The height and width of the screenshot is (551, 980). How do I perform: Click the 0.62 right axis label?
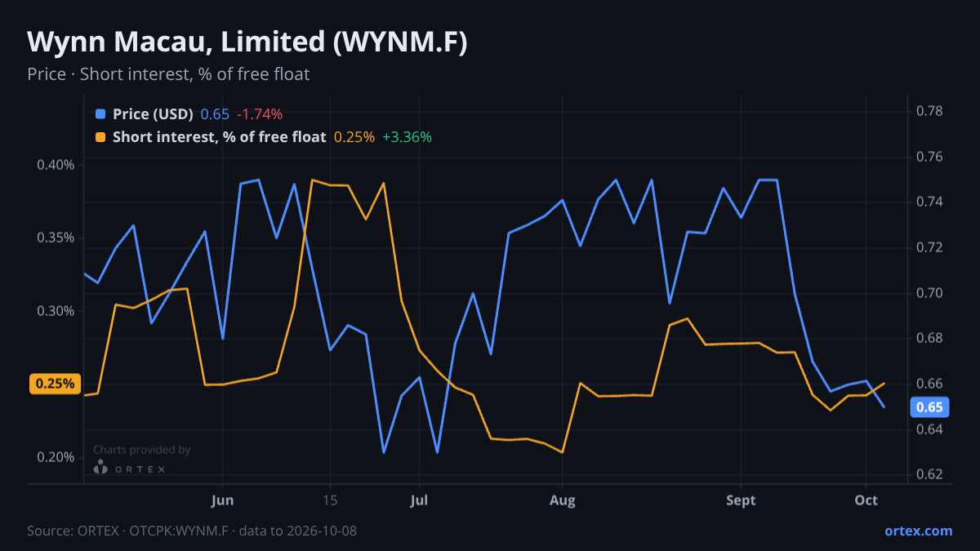click(930, 474)
